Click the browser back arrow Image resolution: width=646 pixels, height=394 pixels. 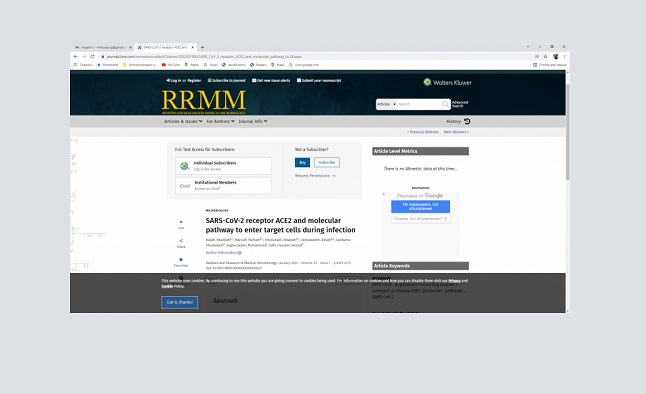[75, 56]
